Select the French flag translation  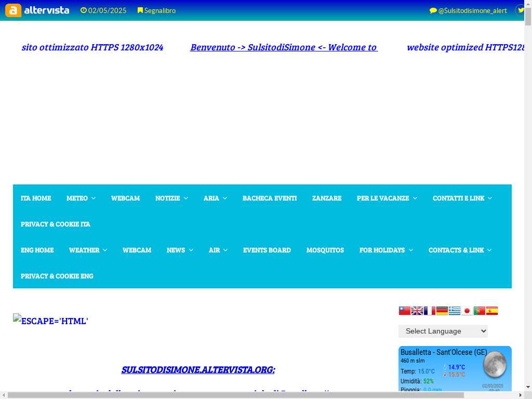(430, 311)
